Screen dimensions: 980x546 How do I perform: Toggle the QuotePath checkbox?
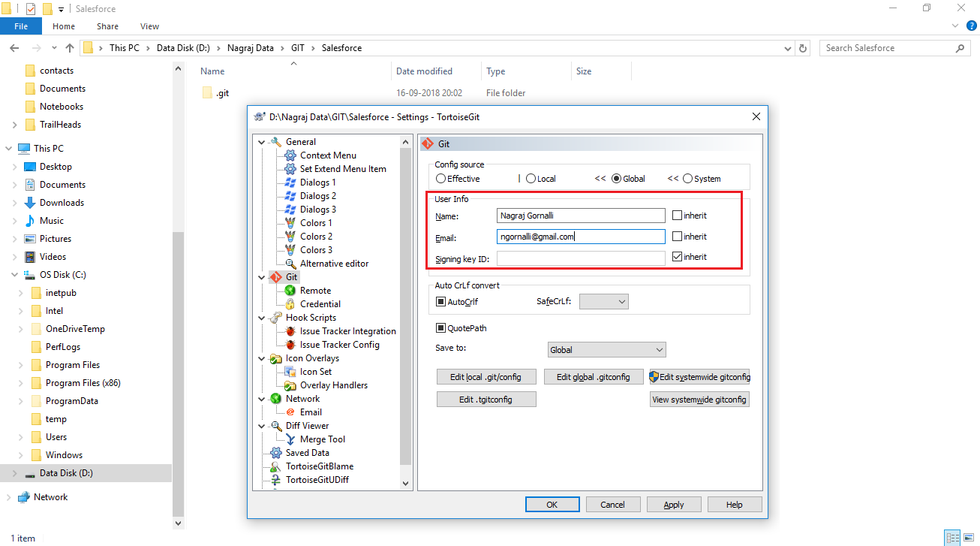coord(441,328)
